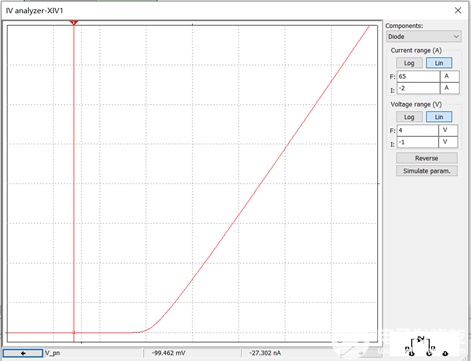Click the Reverse button

[x=427, y=158]
